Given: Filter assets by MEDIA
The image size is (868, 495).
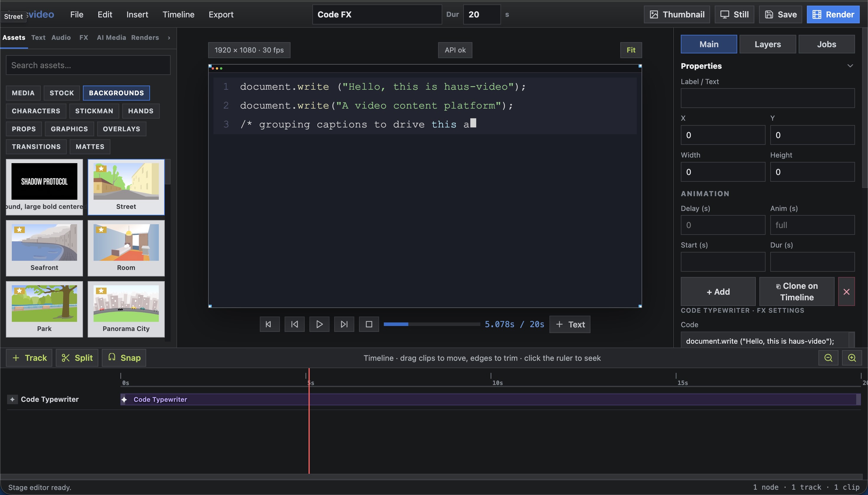Looking at the screenshot, I should (x=23, y=93).
